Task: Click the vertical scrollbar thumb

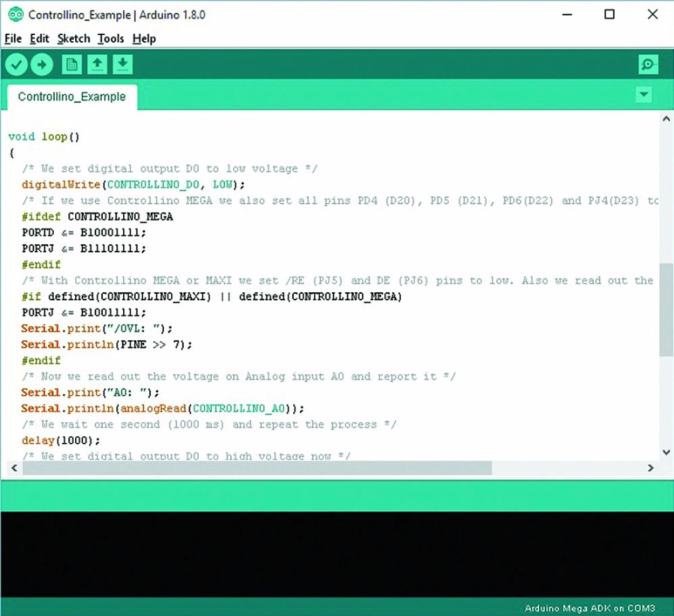Action: (666, 311)
